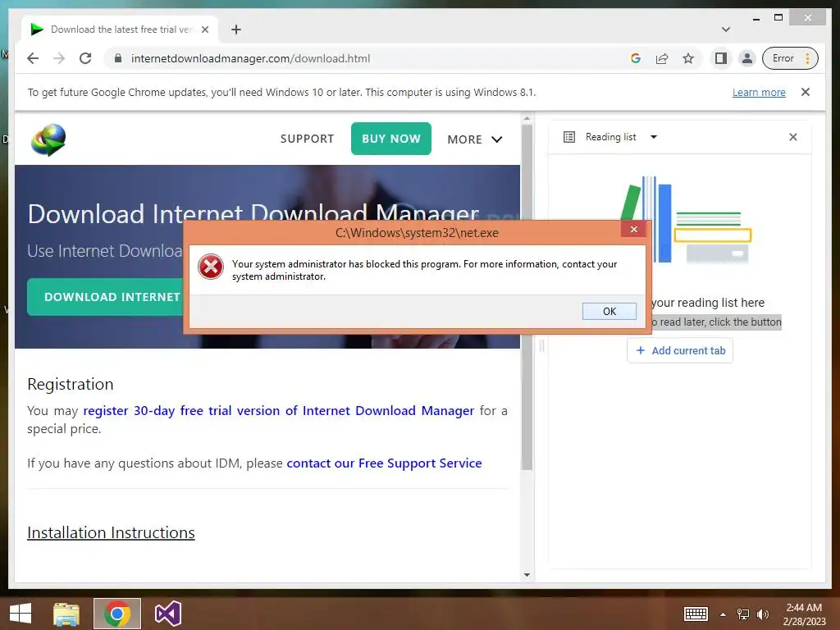
Task: Open the Reading list dropdown arrow
Action: pyautogui.click(x=654, y=137)
